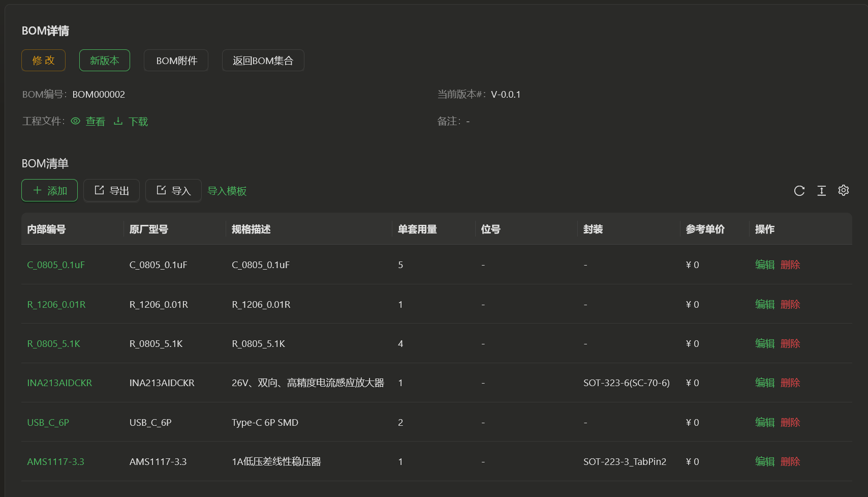
Task: Click the download arrow icon for project file
Action: click(x=118, y=121)
